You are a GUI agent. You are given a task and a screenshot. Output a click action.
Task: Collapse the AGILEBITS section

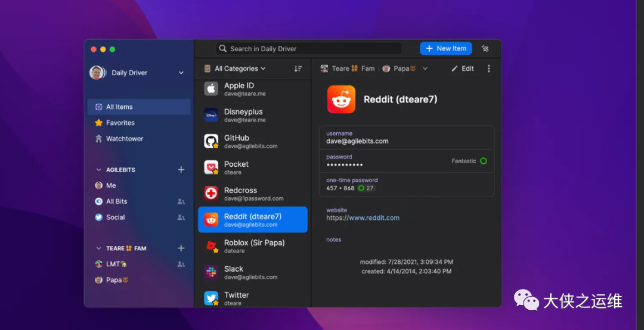pos(98,170)
